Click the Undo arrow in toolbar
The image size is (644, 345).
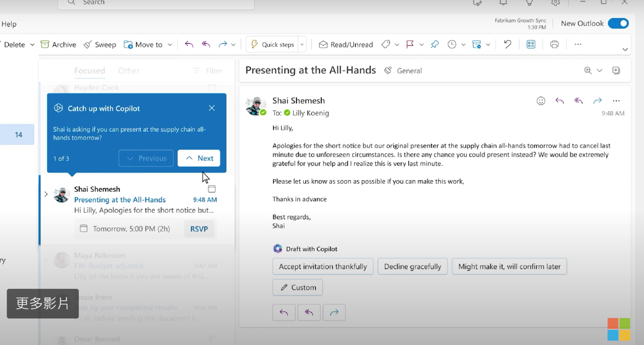click(507, 44)
